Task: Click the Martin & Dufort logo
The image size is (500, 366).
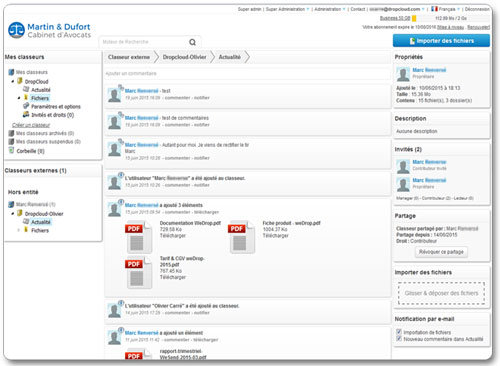Action: point(49,30)
